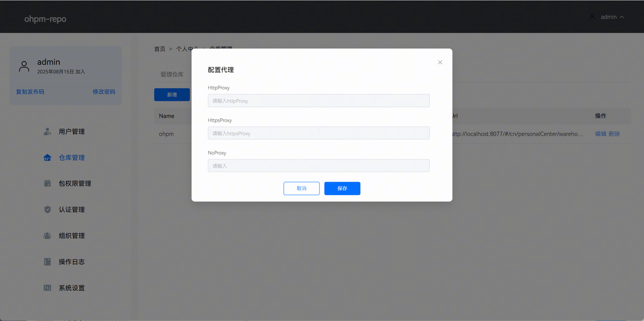Select 首页 in the breadcrumb
Screen dimensions: 644x321
coord(159,49)
